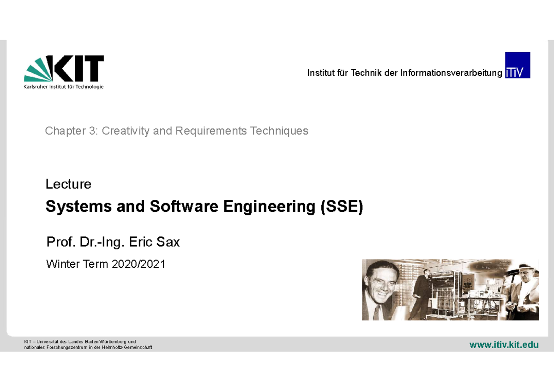
Task: Select the Chapter 3: Creativity and Requirements heading
Action: (176, 131)
